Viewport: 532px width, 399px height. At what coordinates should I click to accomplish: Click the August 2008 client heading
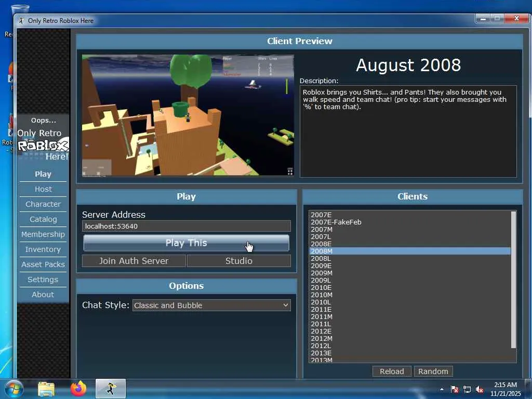[408, 65]
